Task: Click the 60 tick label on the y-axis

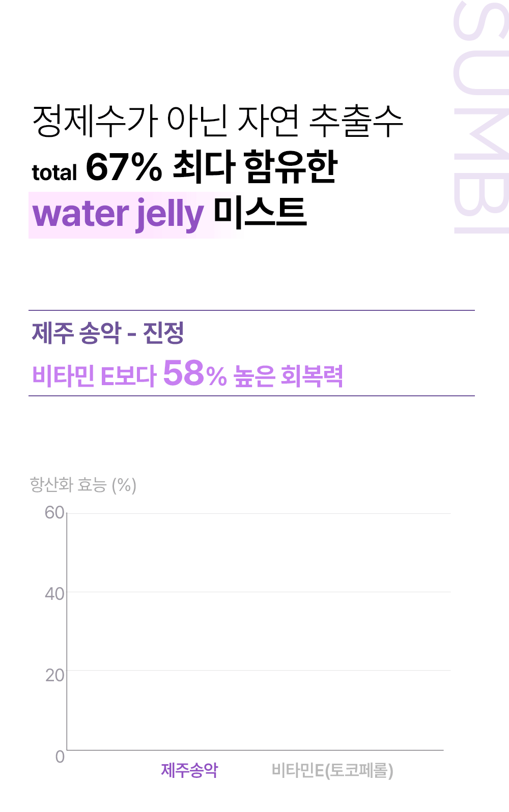Action: pyautogui.click(x=54, y=512)
